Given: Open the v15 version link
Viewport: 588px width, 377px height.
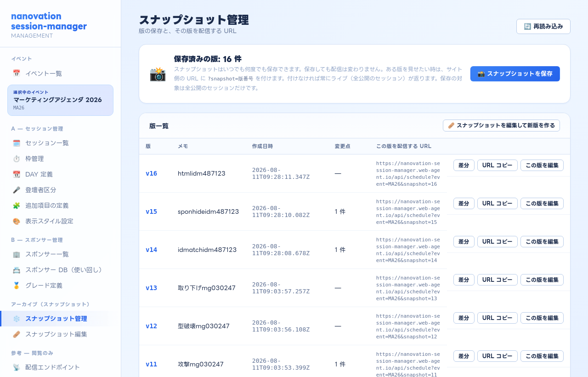Looking at the screenshot, I should click(x=151, y=211).
